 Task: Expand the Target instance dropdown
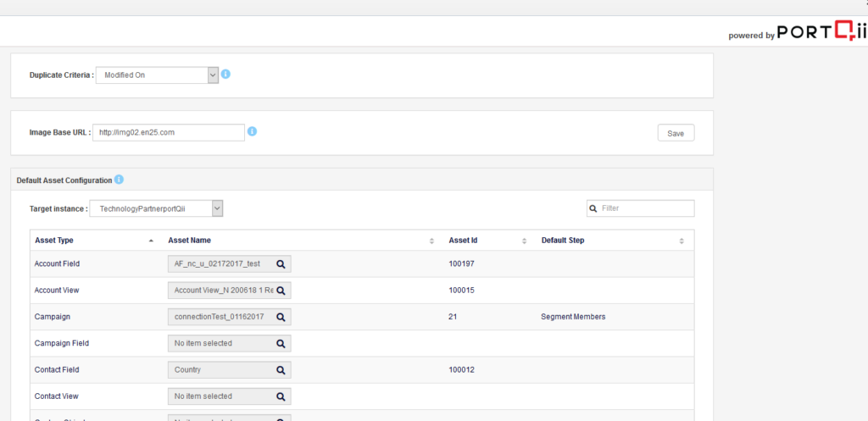click(158, 208)
